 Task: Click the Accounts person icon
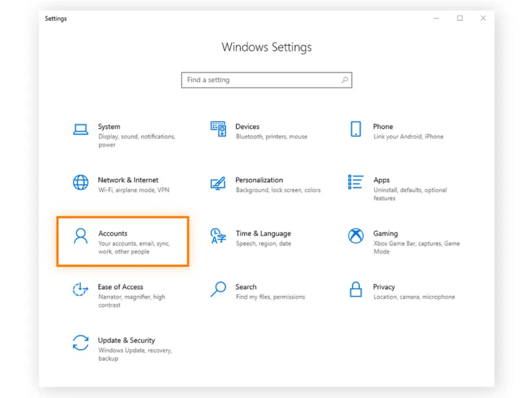81,237
